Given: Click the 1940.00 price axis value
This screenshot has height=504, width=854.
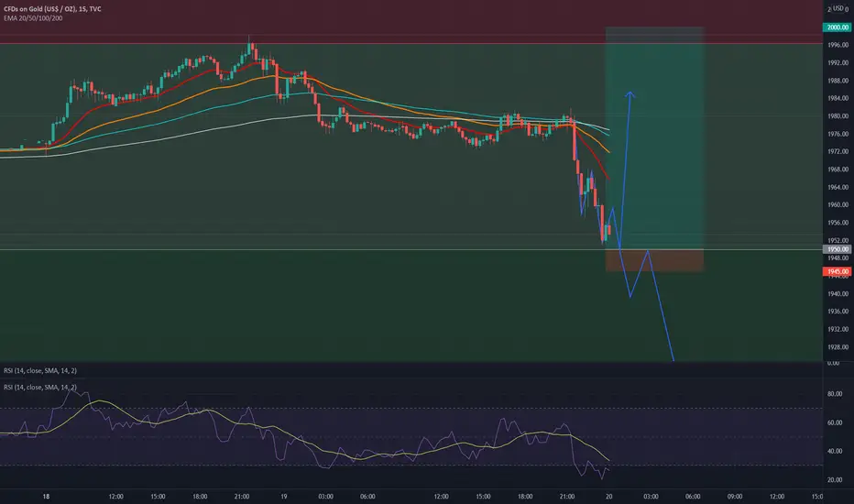Looking at the screenshot, I should pyautogui.click(x=838, y=293).
